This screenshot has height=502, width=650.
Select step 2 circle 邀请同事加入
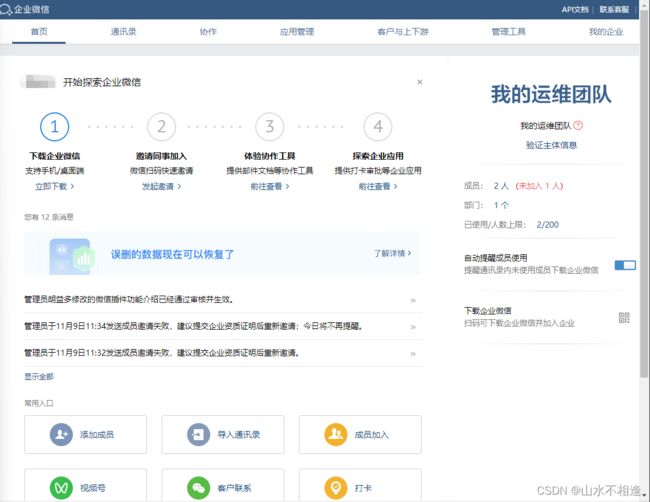pos(162,126)
